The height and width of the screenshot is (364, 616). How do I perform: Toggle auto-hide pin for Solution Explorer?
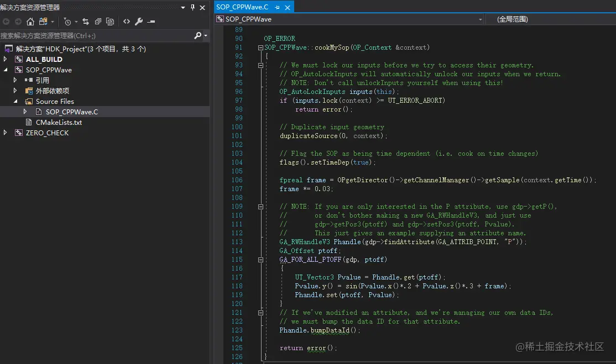pos(192,7)
